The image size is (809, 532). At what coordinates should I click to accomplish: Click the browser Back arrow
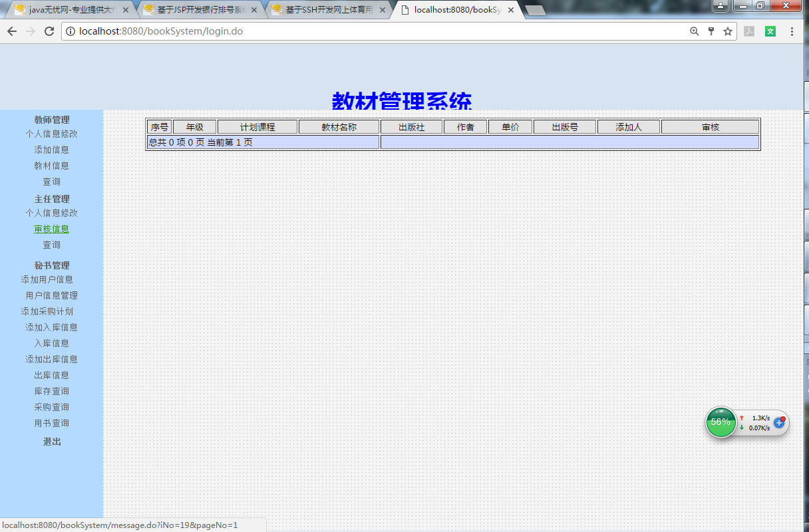point(12,31)
